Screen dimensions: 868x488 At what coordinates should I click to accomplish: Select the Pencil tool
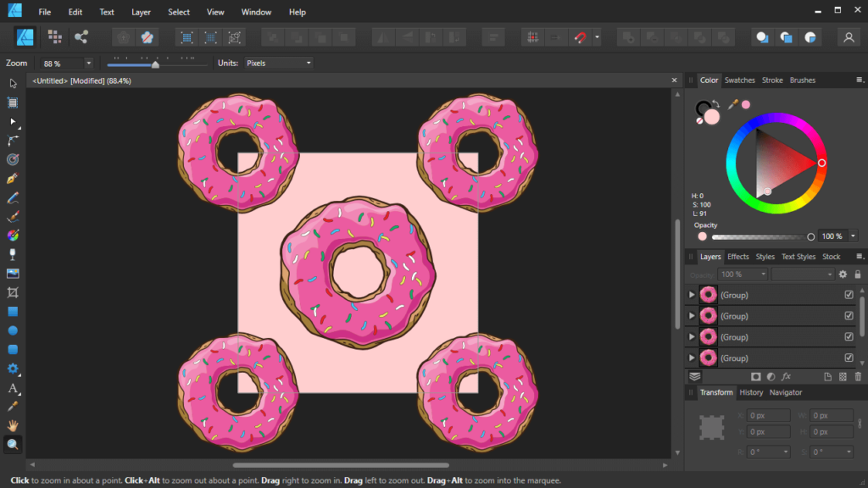[13, 198]
